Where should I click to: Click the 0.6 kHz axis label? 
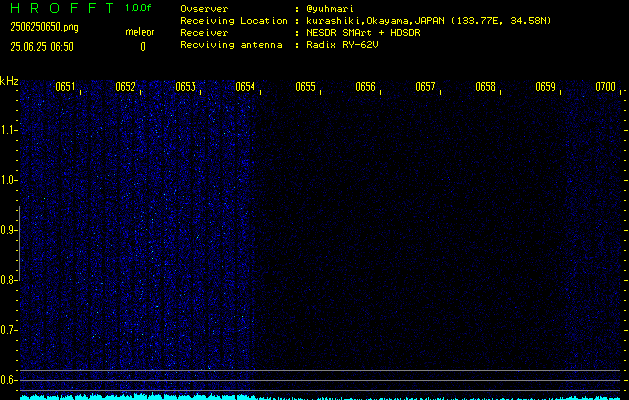click(8, 380)
